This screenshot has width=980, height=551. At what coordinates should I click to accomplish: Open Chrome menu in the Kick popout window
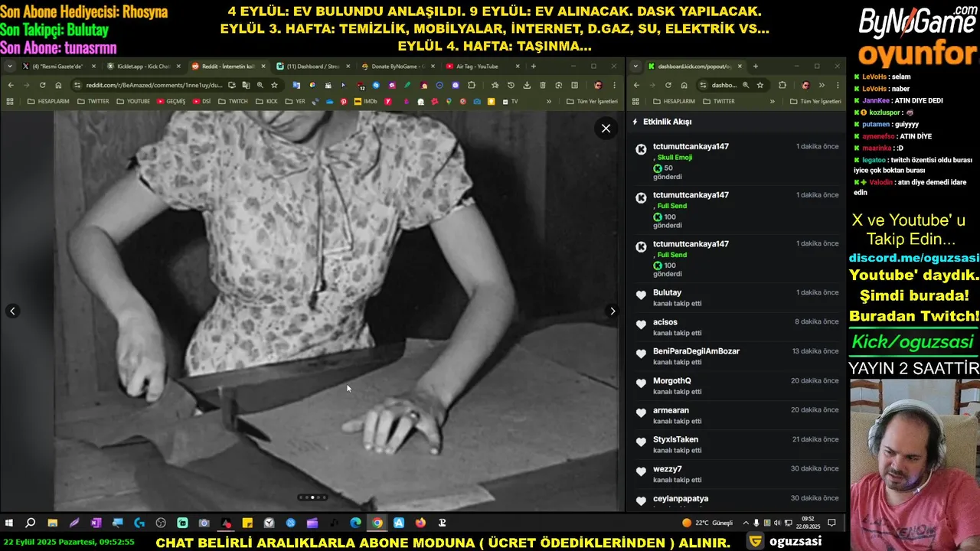point(837,85)
